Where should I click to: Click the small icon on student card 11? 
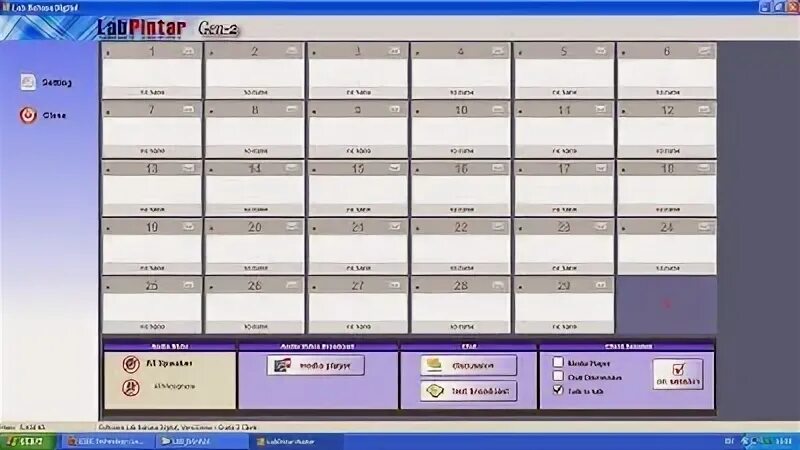pyautogui.click(x=601, y=110)
